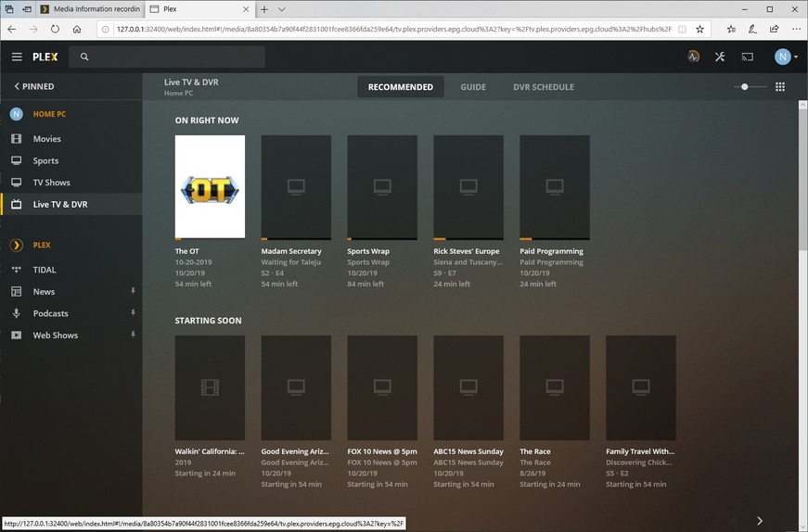Click FOX 10 News @ 5pm title

[x=382, y=451]
